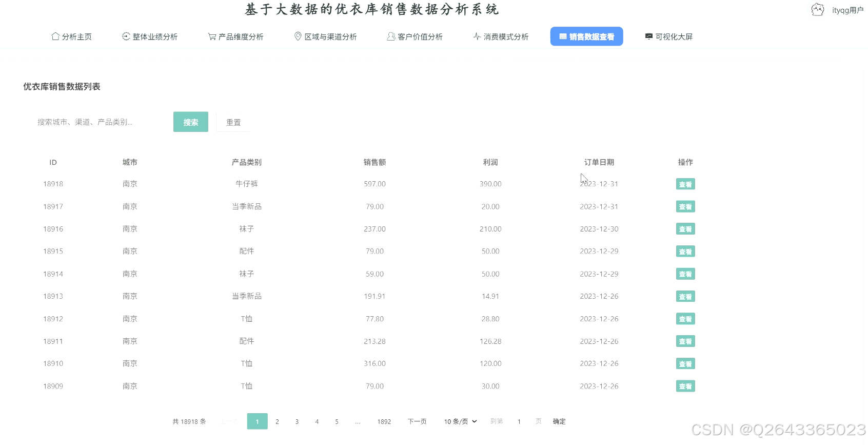Viewport: 868px width, 445px height.
Task: Click 查看 for order ID 18913
Action: pyautogui.click(x=685, y=297)
